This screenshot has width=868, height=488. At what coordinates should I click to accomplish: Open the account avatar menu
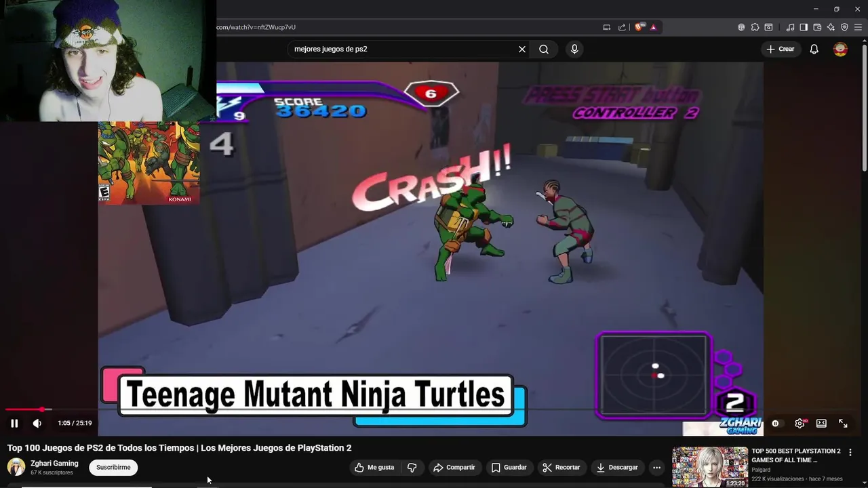pyautogui.click(x=840, y=49)
